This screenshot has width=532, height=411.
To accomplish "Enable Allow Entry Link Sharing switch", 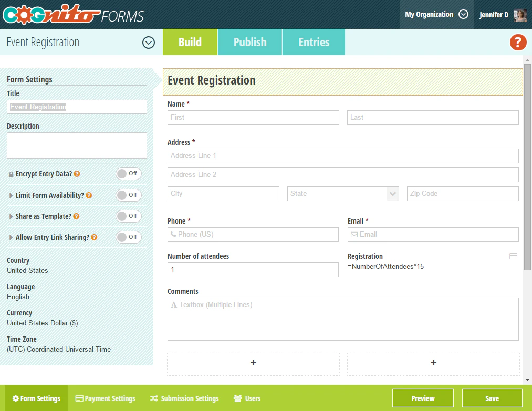I will point(129,237).
